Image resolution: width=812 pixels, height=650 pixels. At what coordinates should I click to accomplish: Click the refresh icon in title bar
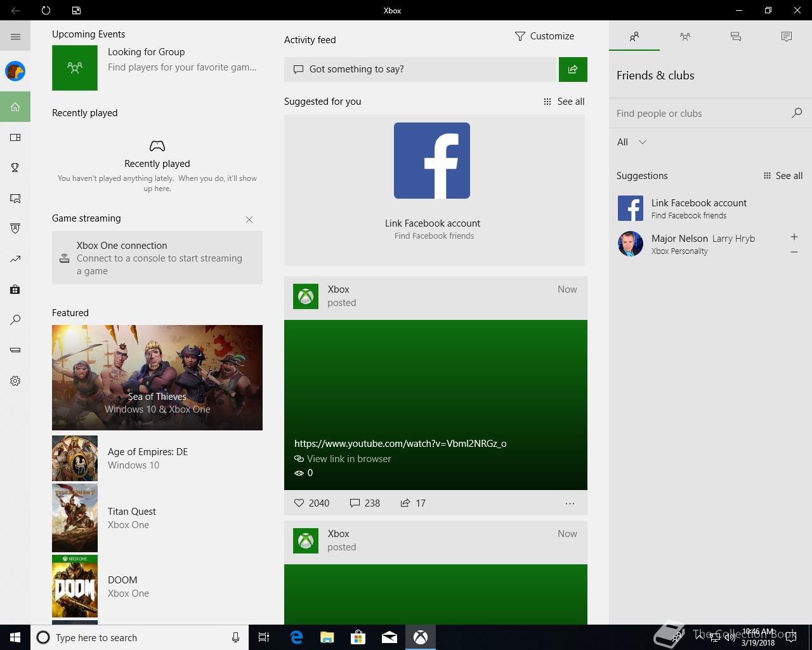coord(46,10)
